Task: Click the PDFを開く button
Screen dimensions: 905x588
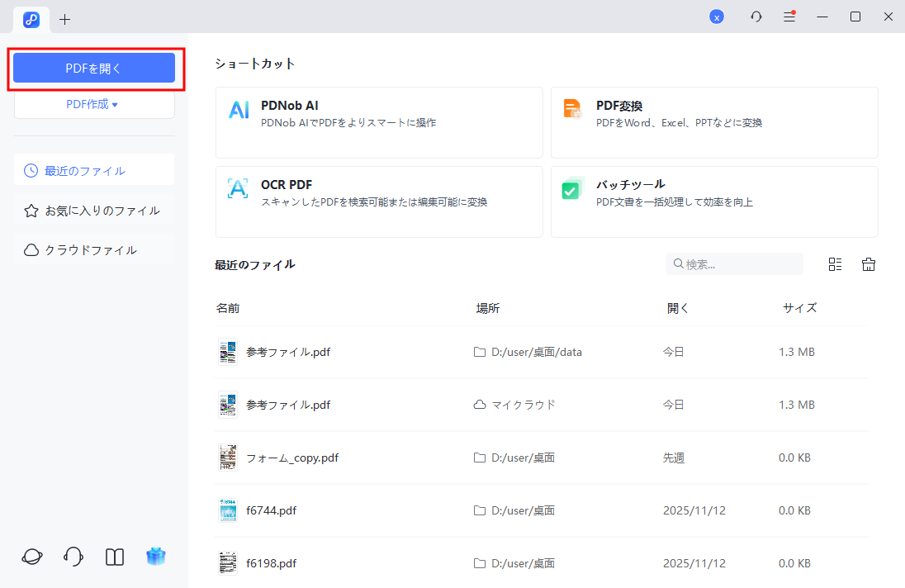Action: click(x=93, y=68)
